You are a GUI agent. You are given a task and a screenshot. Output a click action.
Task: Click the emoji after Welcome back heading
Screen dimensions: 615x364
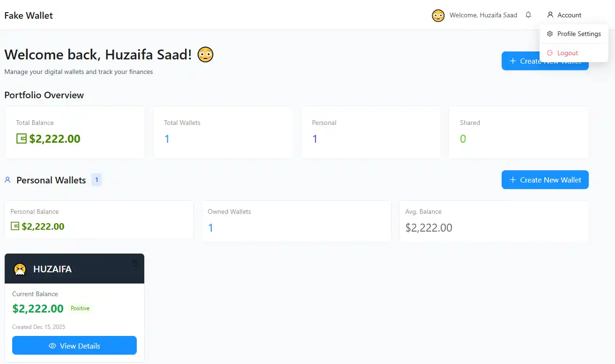tap(205, 55)
